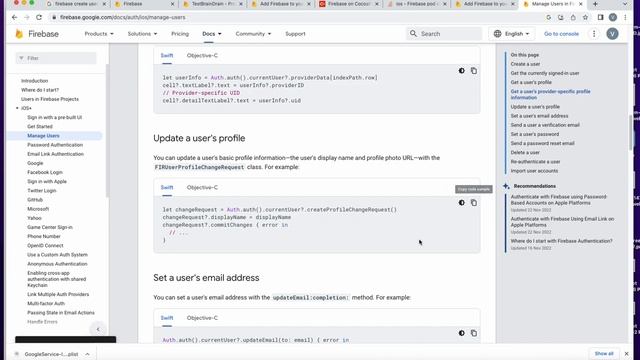
Task: Jump to Delete a user in page contents
Action: [x=525, y=152]
